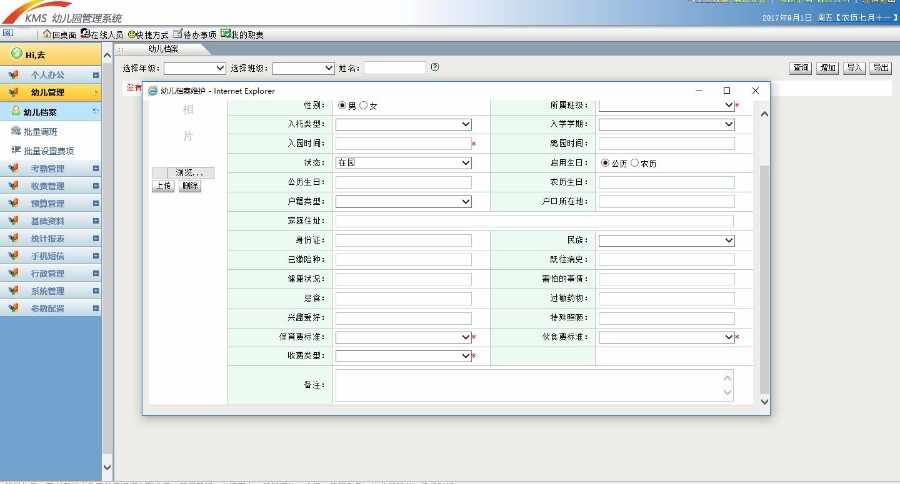900x484 pixels.
Task: Open the 入托类型 dropdown
Action: (404, 124)
